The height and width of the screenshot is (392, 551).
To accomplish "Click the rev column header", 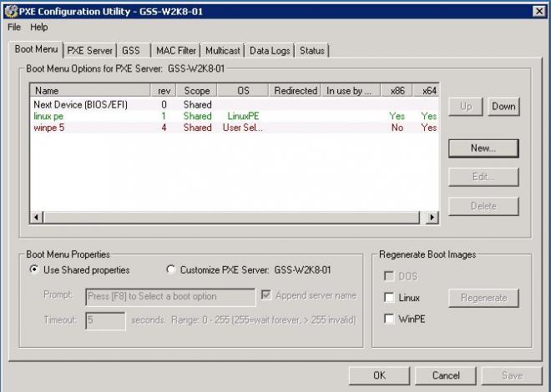I will (164, 91).
